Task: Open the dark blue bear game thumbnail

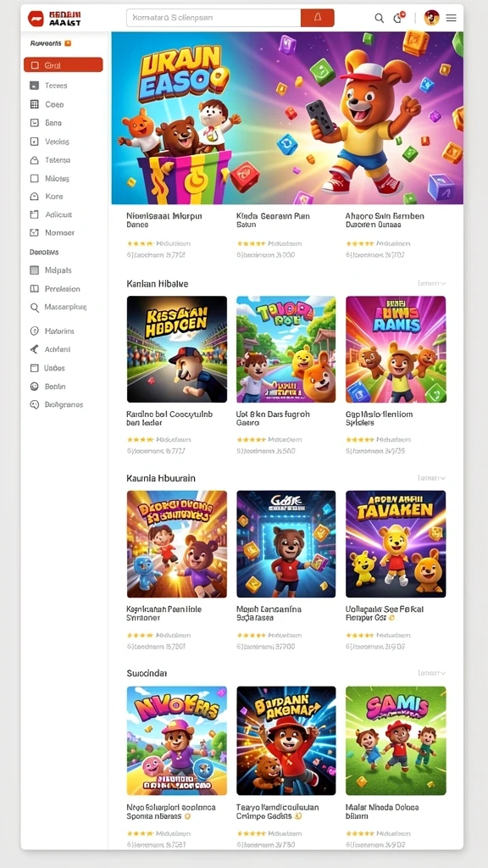Action: click(x=286, y=543)
